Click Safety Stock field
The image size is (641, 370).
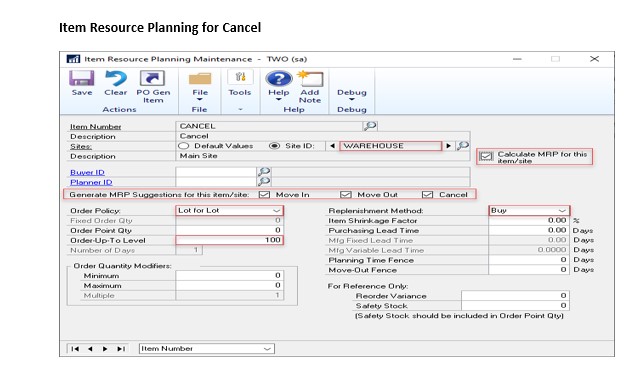[x=515, y=305]
